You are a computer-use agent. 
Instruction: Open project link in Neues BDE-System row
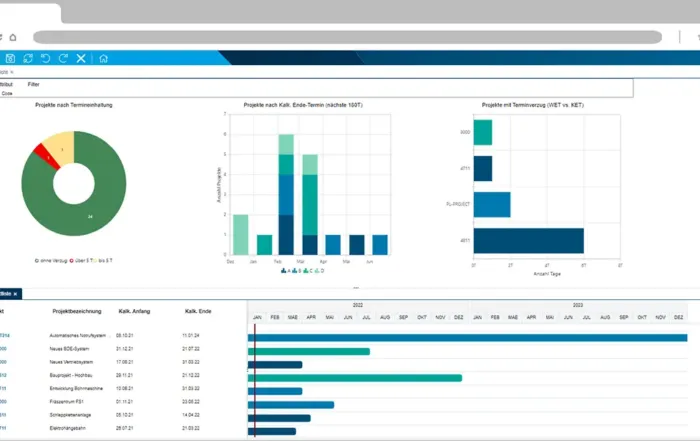pos(3,349)
